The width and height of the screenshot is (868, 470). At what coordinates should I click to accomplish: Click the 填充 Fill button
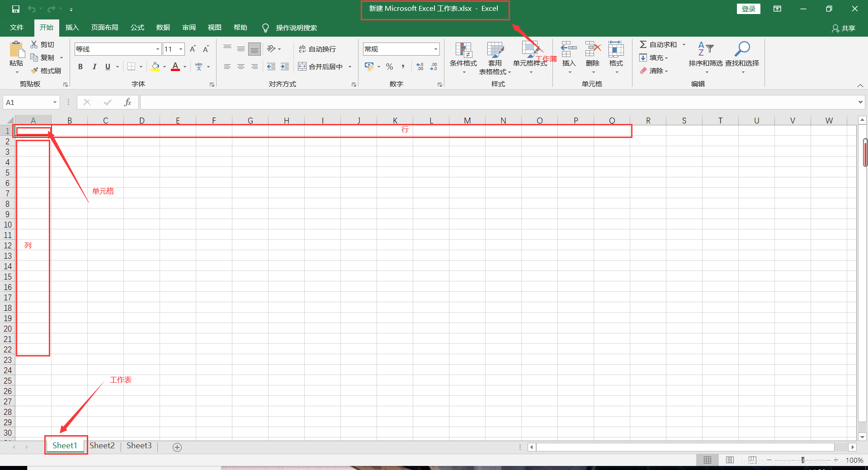click(653, 57)
